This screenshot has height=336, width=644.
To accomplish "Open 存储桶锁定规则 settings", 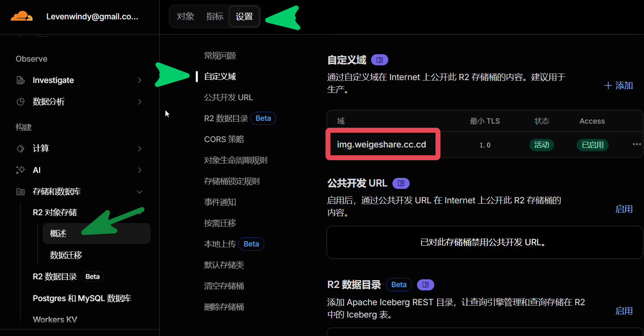I will [232, 181].
